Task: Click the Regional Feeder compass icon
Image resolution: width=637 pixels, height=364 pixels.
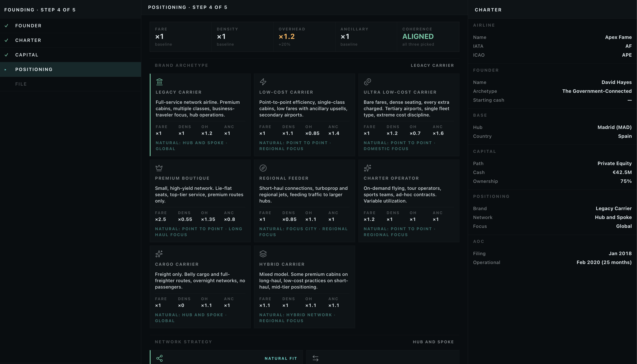Action: coord(263,168)
